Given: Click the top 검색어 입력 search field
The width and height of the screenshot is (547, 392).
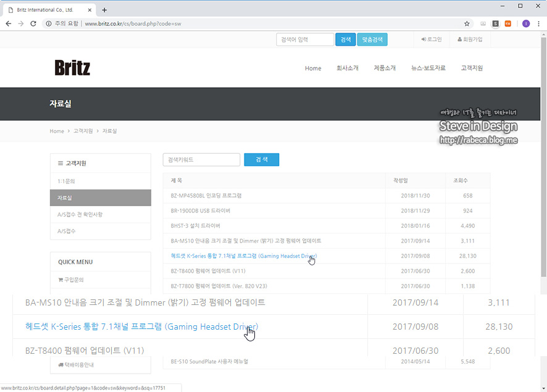Looking at the screenshot, I should (305, 40).
